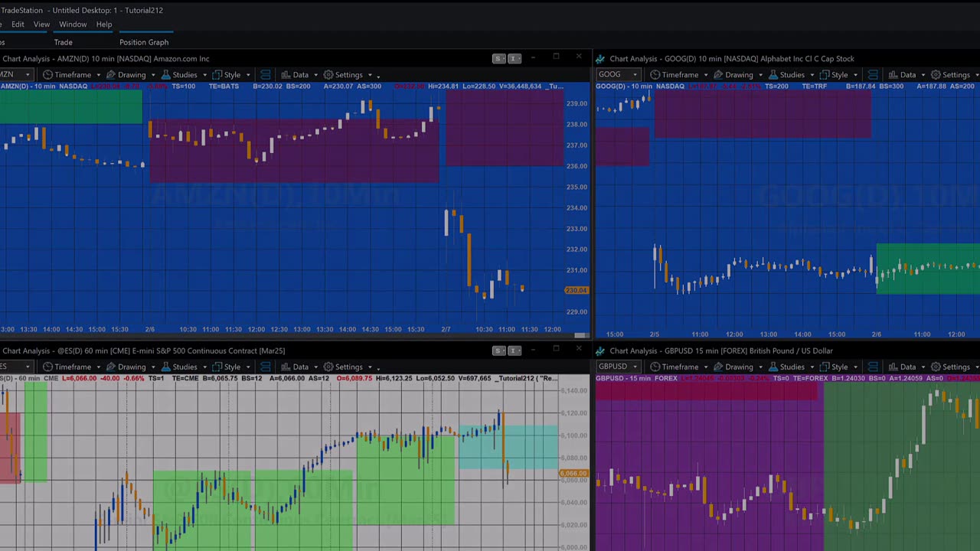Toggle S symbol-link button in AMZN title bar

pos(499,59)
